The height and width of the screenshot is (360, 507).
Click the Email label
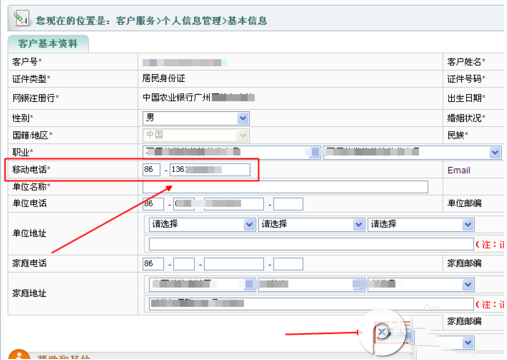pyautogui.click(x=459, y=170)
